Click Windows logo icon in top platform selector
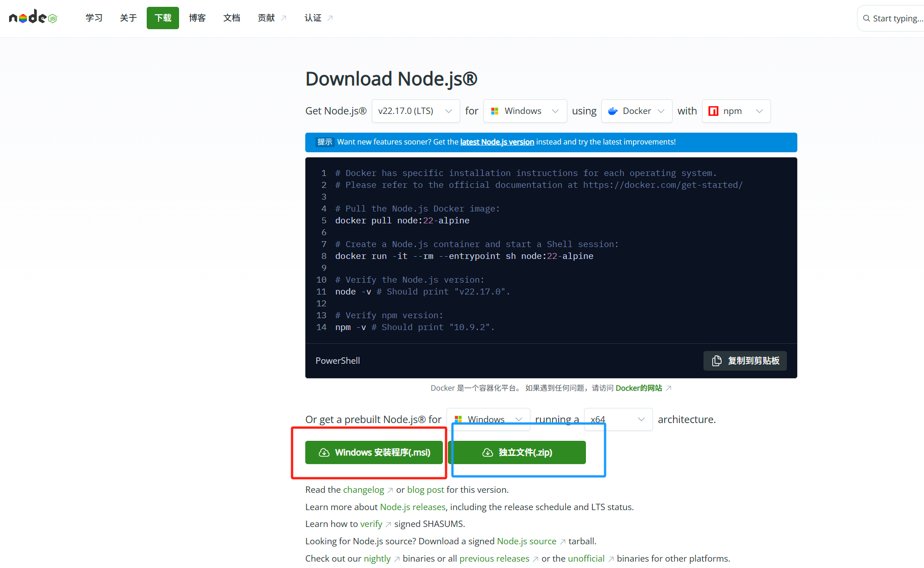The width and height of the screenshot is (924, 568). [x=495, y=111]
